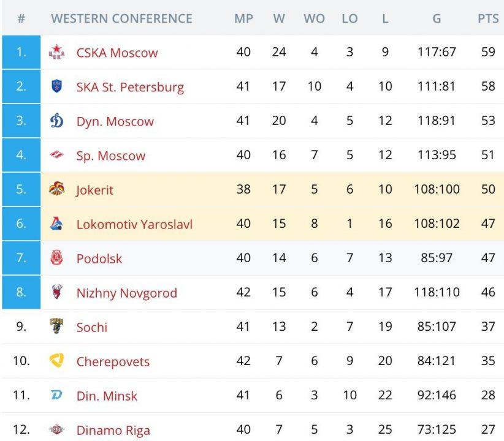The height and width of the screenshot is (441, 504).
Task: Click the Din. Minsk team logo
Action: (56, 396)
